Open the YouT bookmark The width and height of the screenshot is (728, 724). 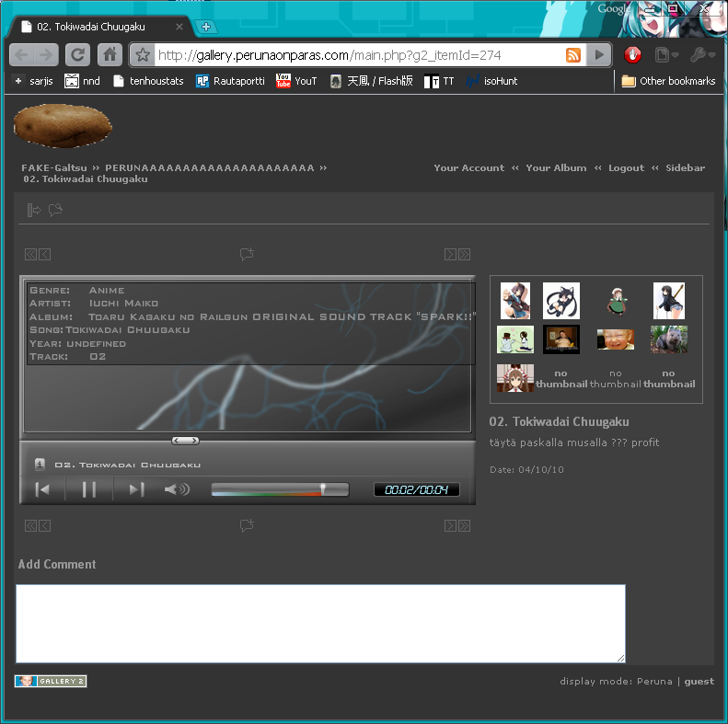[x=296, y=81]
